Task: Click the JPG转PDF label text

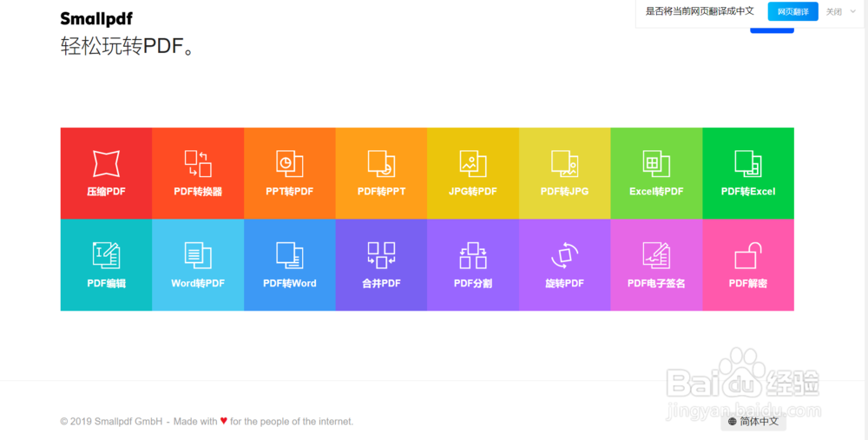Action: [473, 192]
